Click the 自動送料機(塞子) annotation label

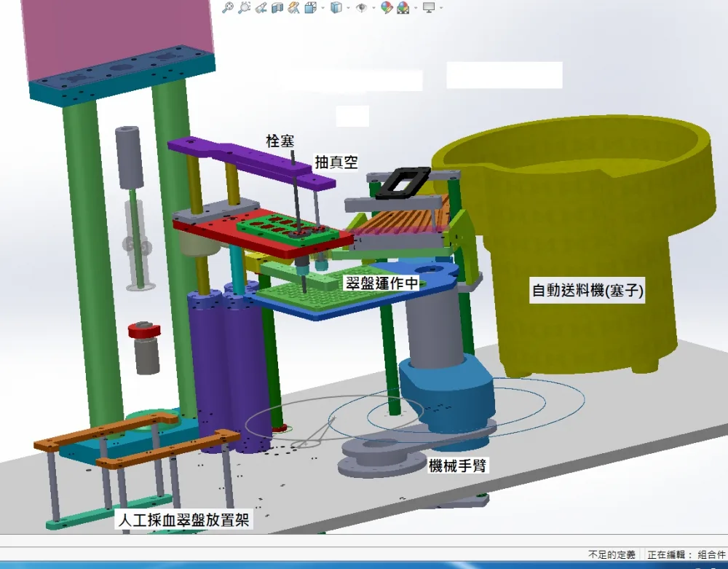(587, 290)
